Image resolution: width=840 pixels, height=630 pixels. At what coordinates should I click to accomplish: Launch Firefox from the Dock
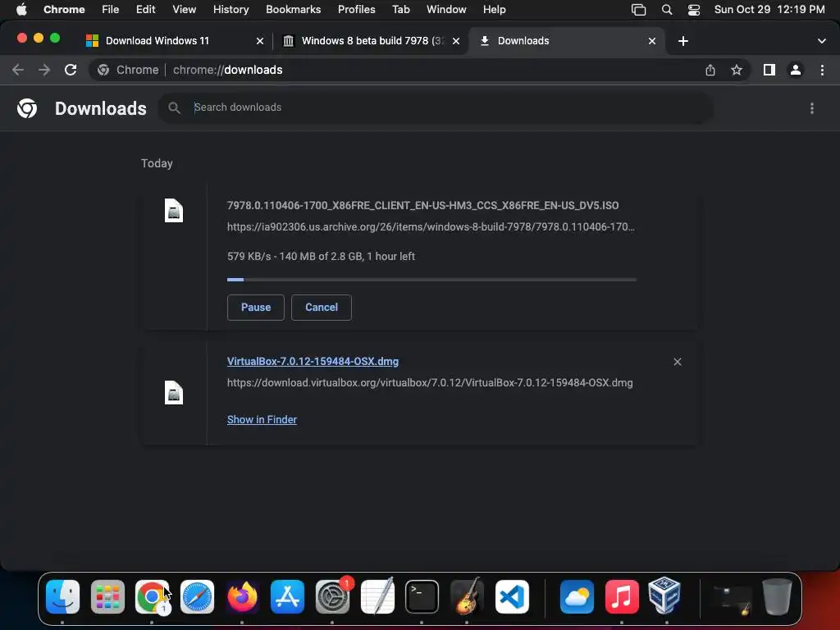pyautogui.click(x=242, y=596)
